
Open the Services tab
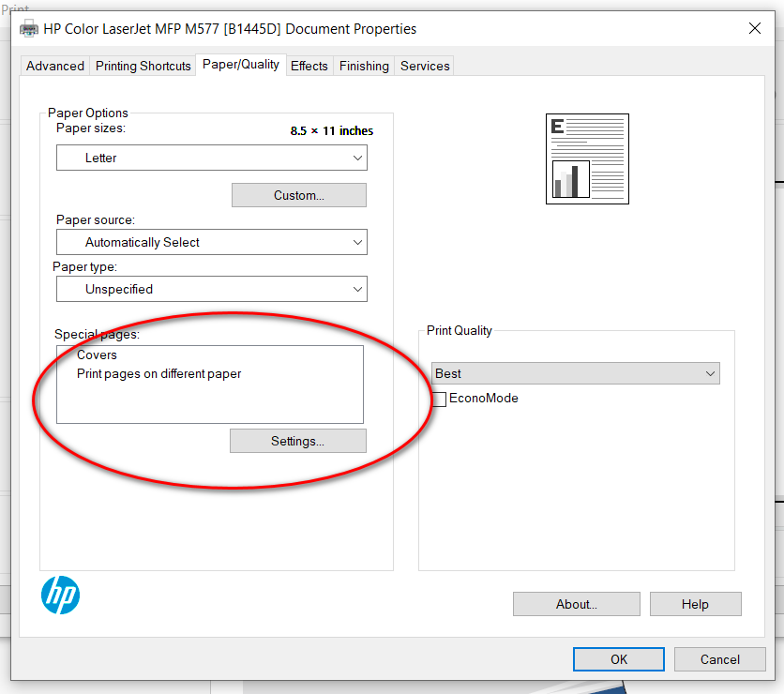click(x=424, y=66)
